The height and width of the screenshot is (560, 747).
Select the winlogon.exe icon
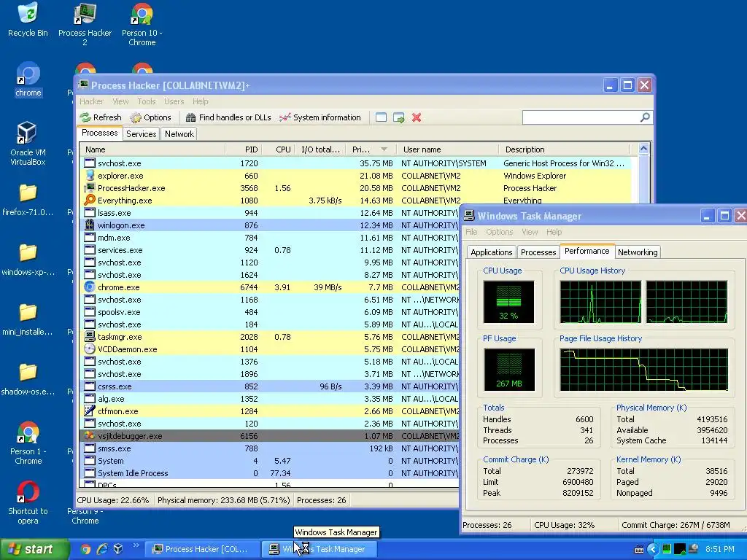(x=90, y=225)
